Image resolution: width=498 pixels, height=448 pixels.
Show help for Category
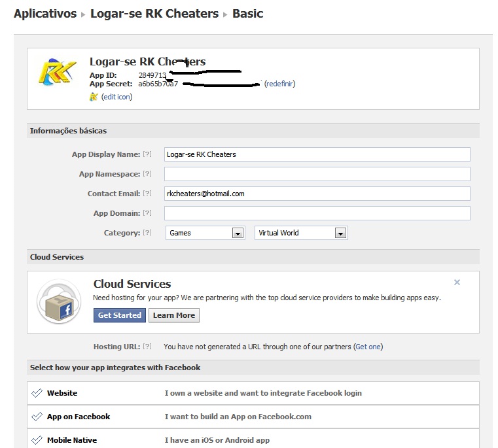pos(147,233)
